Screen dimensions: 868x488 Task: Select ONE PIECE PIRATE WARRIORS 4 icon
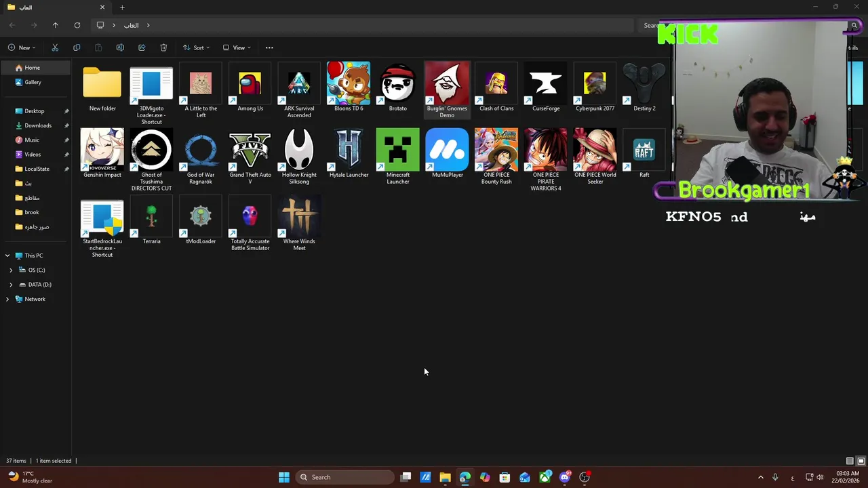click(x=546, y=160)
